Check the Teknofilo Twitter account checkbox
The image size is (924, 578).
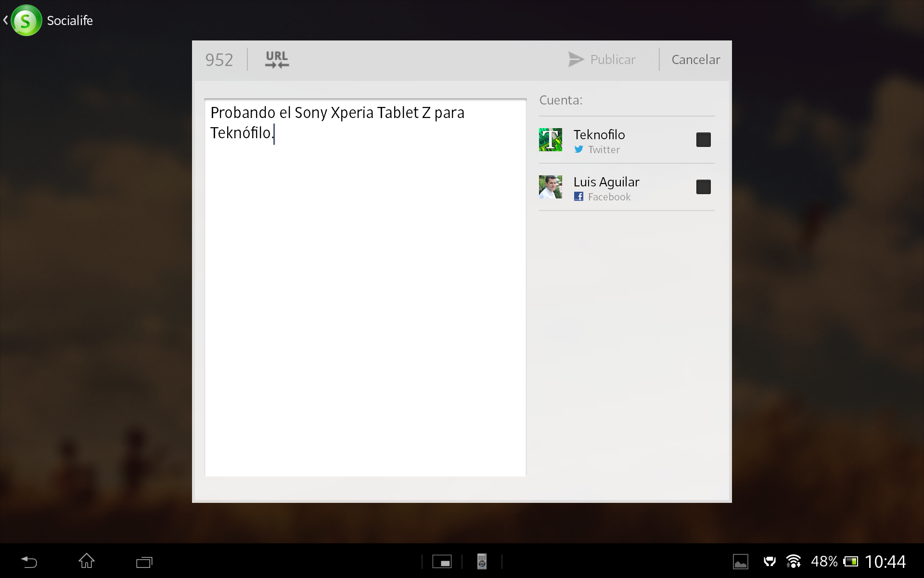[703, 140]
